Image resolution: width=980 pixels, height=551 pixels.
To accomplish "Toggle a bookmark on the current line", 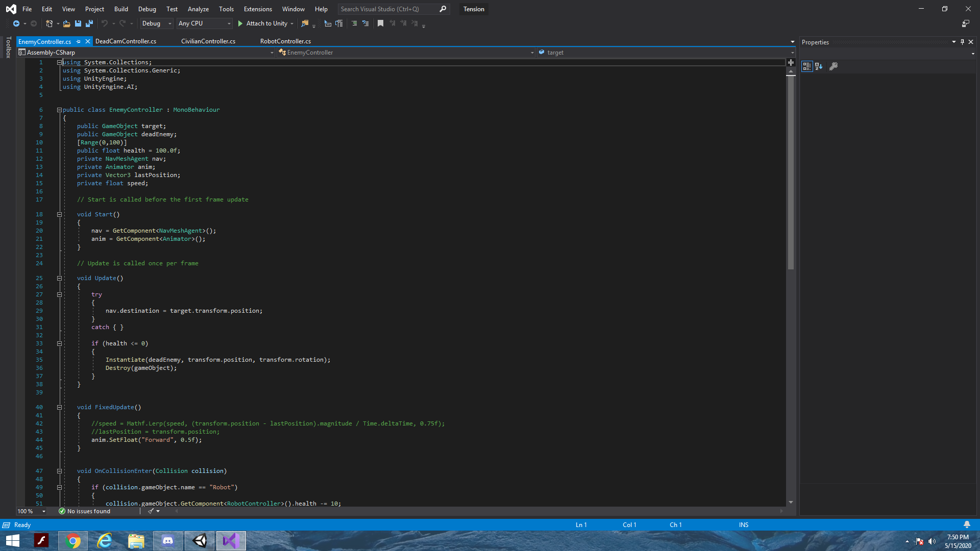I will (380, 23).
